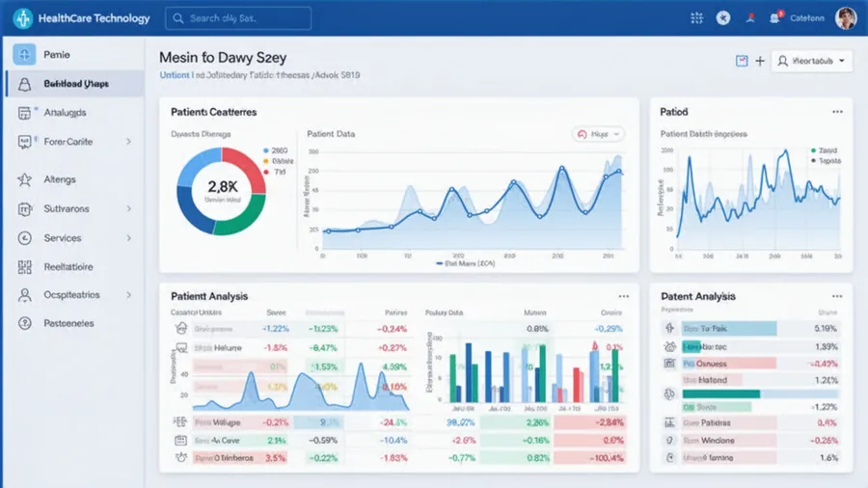Click the blue 2860 legend dot
This screenshot has height=488, width=868.
pos(266,150)
